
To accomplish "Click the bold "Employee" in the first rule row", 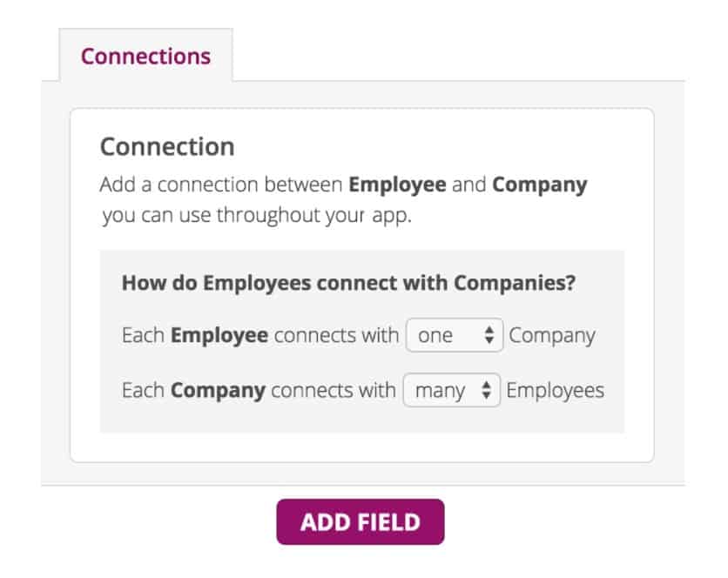I will coord(219,336).
